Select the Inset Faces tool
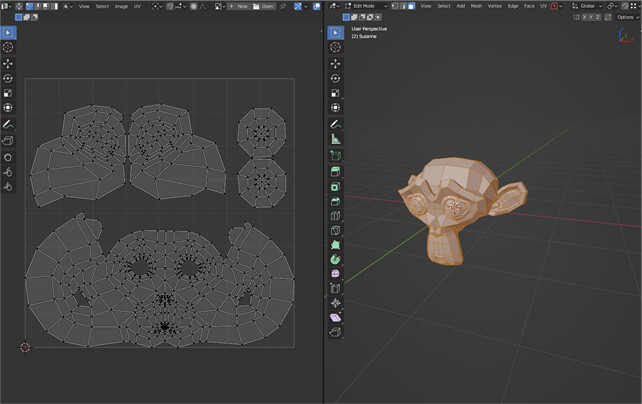The height and width of the screenshot is (404, 642). (x=335, y=187)
